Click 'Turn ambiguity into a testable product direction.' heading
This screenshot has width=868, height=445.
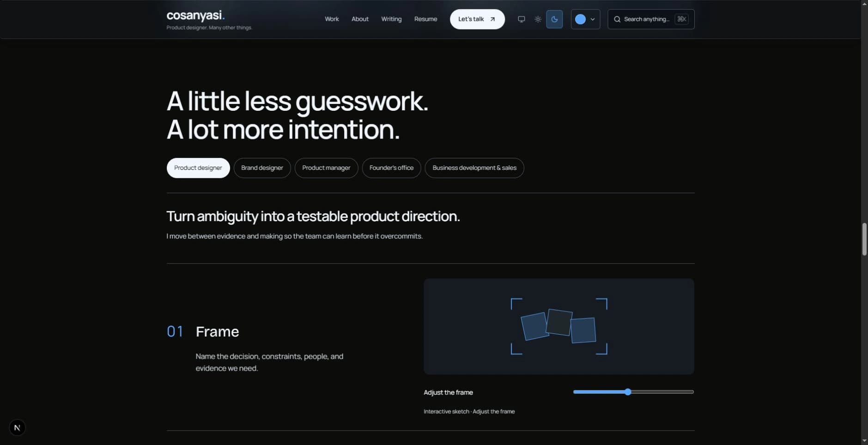coord(313,216)
